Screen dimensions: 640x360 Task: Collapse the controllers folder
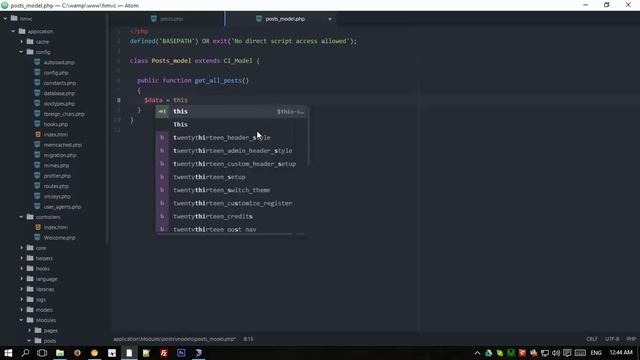[22, 217]
